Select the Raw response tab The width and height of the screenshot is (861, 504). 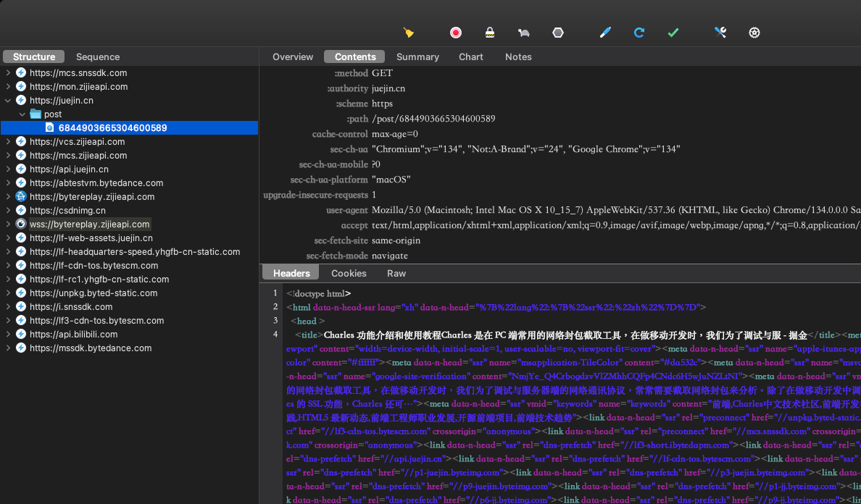pos(396,273)
